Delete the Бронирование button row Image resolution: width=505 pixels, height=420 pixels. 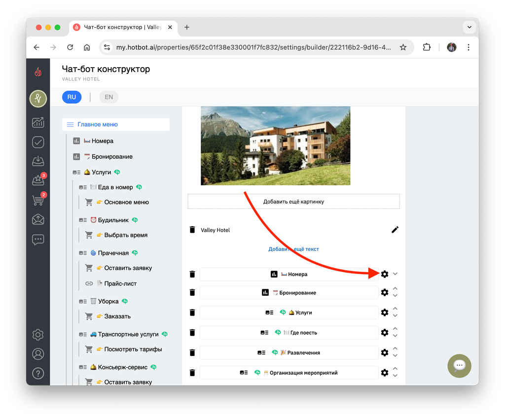192,292
